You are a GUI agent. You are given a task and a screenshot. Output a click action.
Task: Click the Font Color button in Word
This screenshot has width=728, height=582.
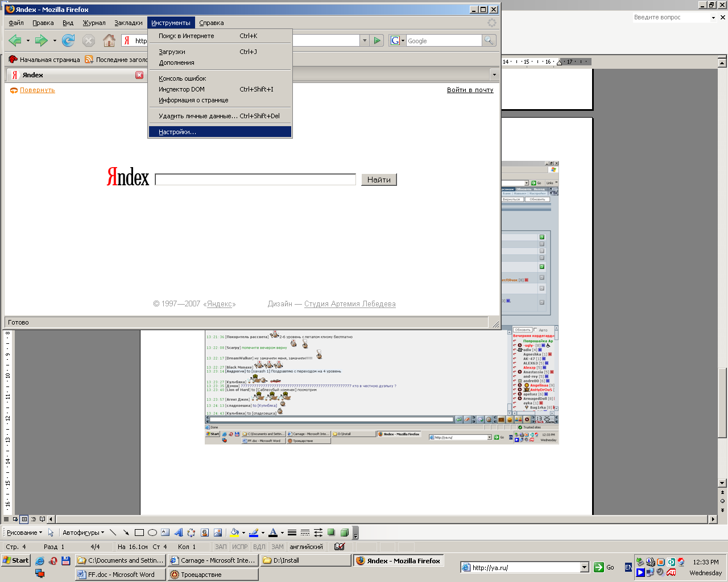coord(273,533)
